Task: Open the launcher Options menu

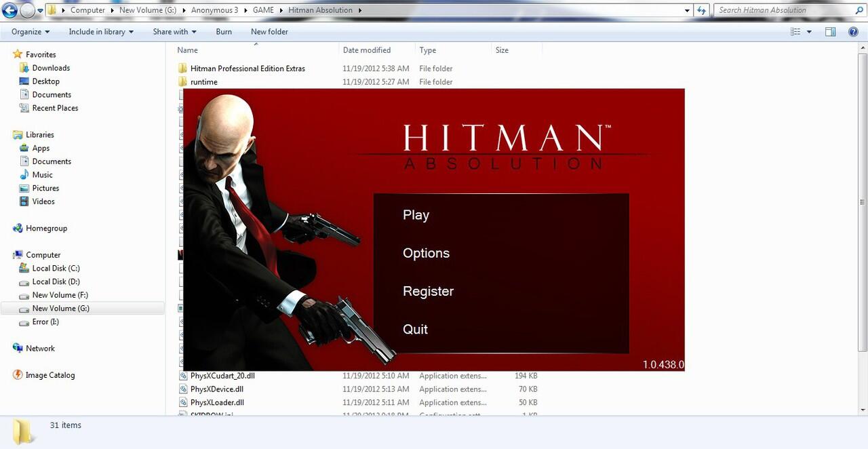Action: [426, 253]
